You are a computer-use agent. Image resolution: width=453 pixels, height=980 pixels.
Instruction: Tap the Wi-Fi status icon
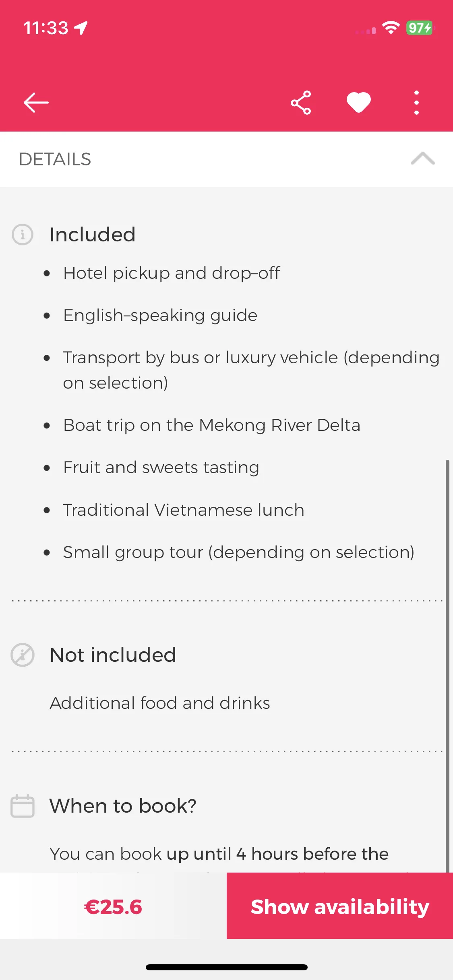pos(391,28)
